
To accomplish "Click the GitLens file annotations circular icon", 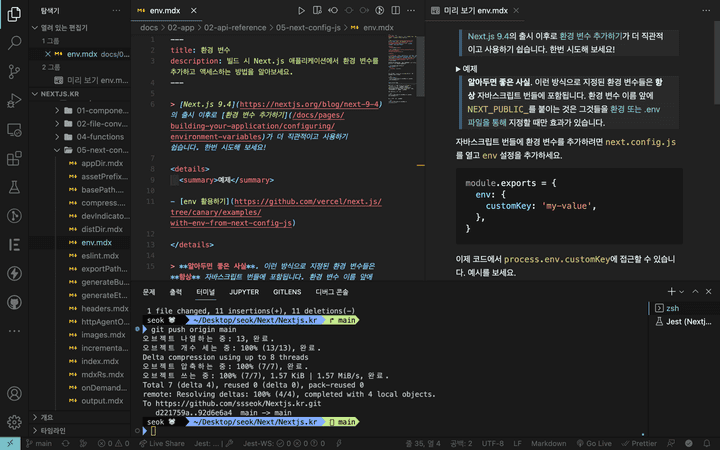I will (380, 11).
